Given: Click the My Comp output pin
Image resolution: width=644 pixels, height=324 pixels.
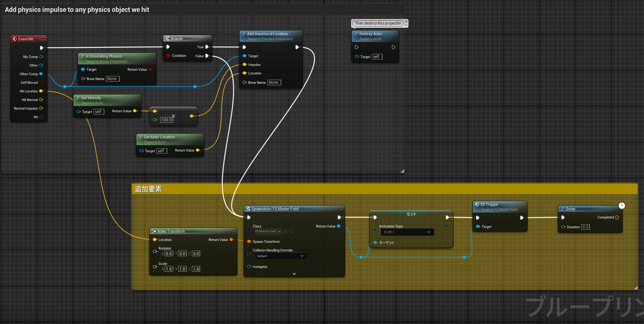Looking at the screenshot, I should (x=41, y=56).
